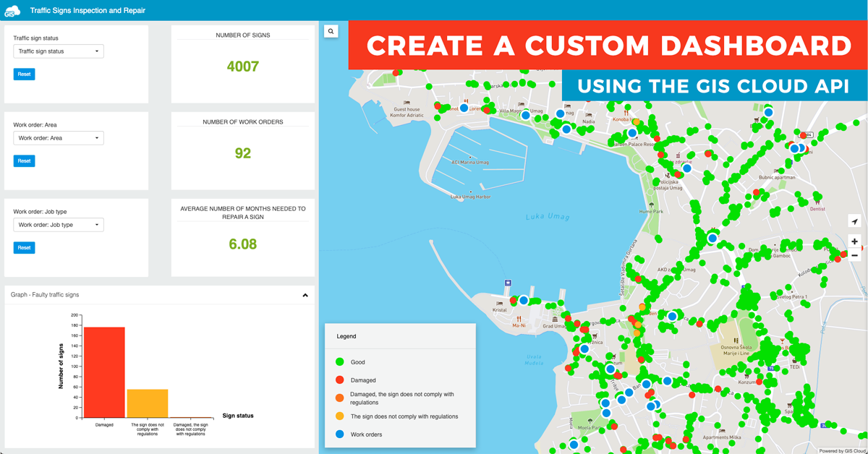
Task: Click blue Work orders legend dot
Action: click(x=340, y=434)
